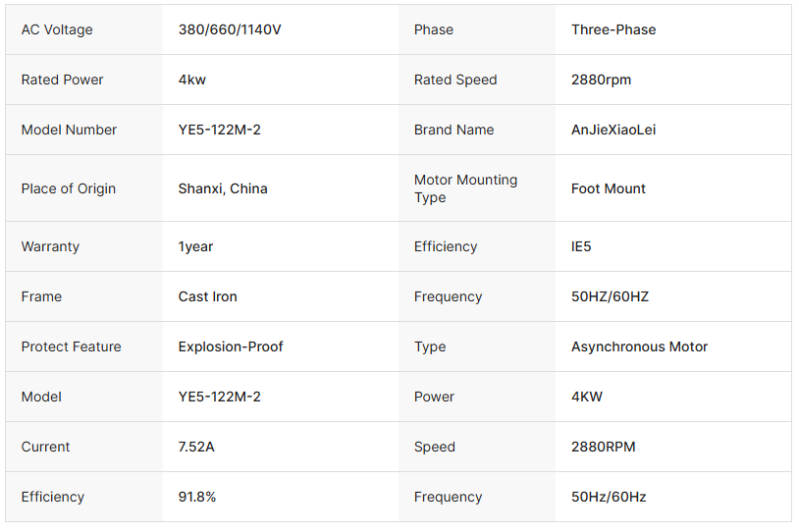Click the "Foot Mount" value cell

609,188
